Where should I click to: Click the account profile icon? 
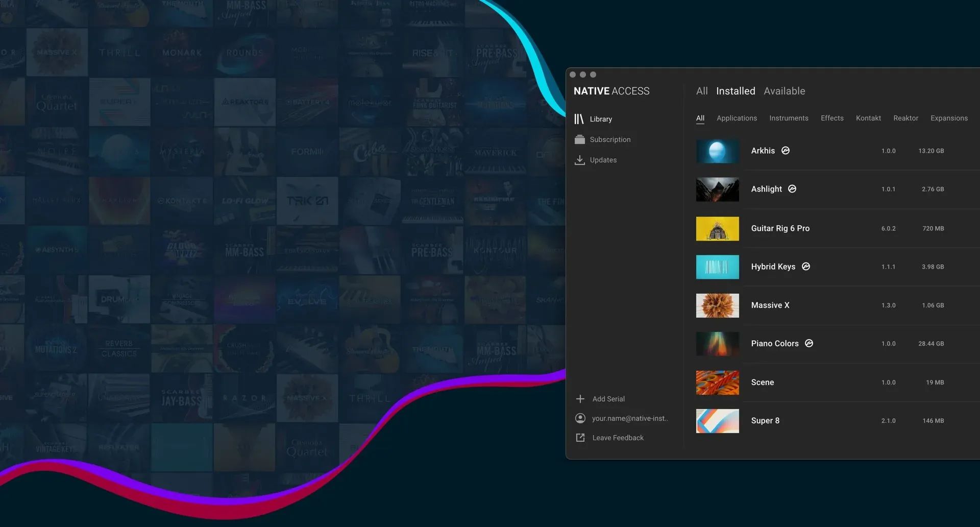click(580, 418)
